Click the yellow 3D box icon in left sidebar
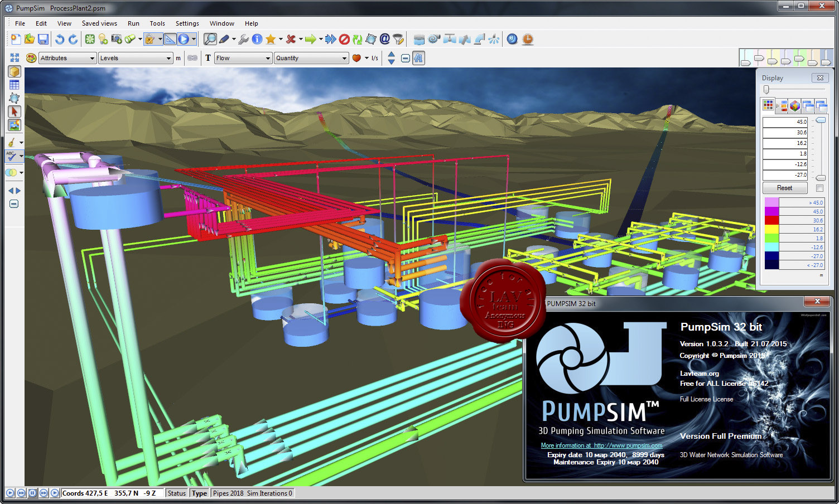The width and height of the screenshot is (839, 504). [x=15, y=72]
